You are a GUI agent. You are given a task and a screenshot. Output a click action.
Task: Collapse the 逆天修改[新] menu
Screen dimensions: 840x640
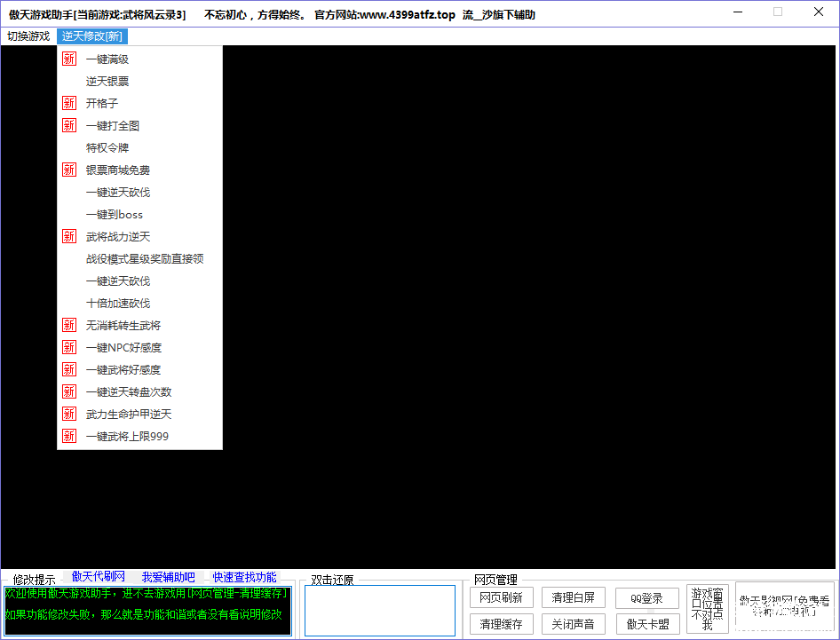point(92,36)
